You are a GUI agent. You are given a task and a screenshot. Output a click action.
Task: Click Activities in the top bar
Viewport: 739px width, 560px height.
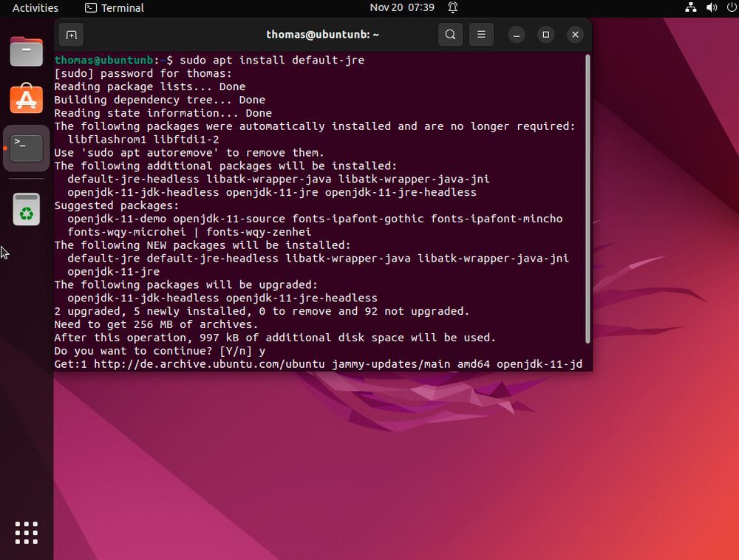tap(35, 8)
